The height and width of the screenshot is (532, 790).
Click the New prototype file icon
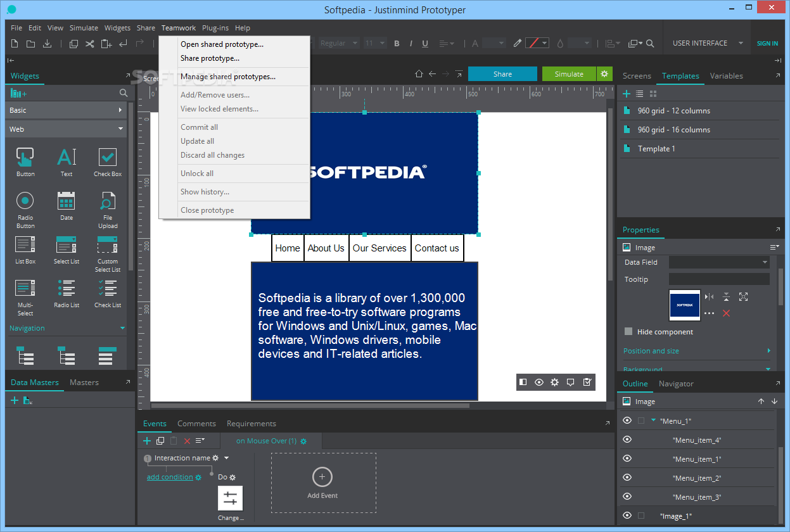pyautogui.click(x=15, y=44)
